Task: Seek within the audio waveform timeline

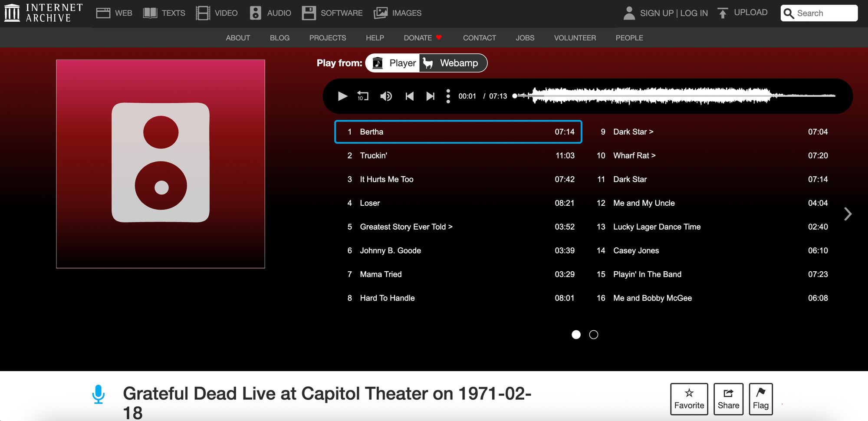Action: coord(651,96)
